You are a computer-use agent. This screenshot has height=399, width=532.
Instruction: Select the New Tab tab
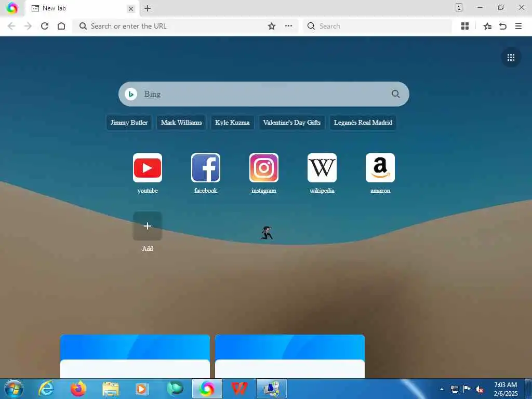coord(83,8)
